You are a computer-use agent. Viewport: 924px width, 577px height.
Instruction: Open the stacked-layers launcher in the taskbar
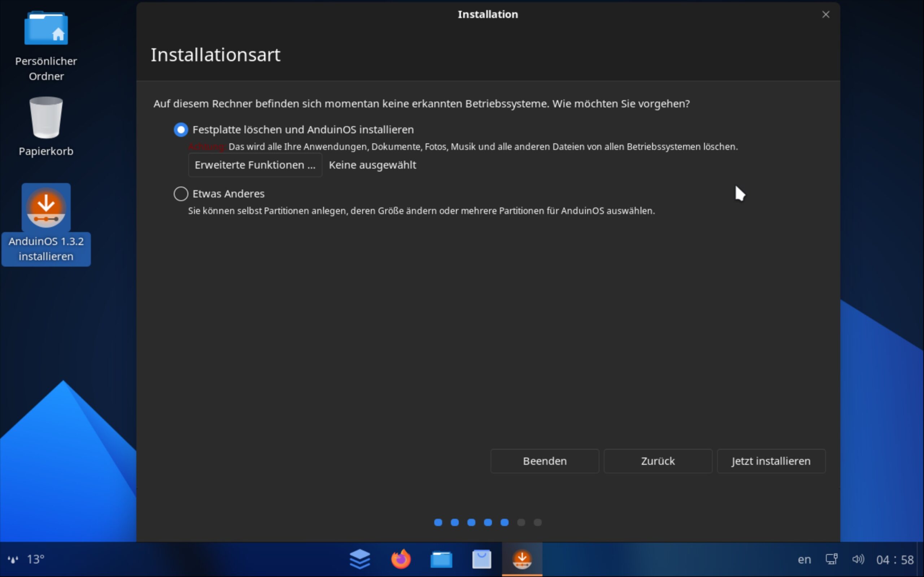pos(359,559)
